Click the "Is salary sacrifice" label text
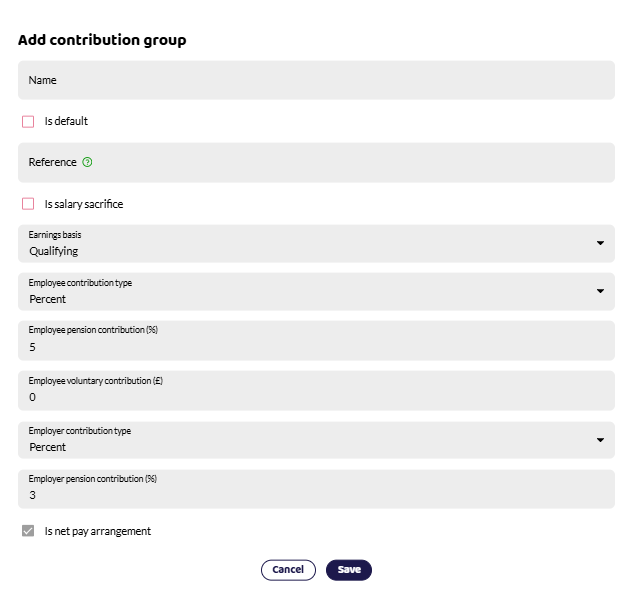This screenshot has width=627, height=602. point(84,204)
